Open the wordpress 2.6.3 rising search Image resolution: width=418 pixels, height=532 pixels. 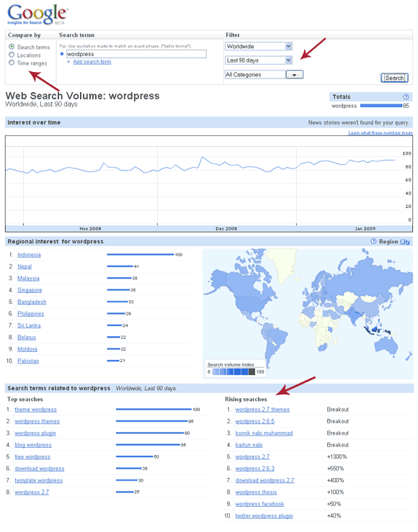pyautogui.click(x=255, y=469)
